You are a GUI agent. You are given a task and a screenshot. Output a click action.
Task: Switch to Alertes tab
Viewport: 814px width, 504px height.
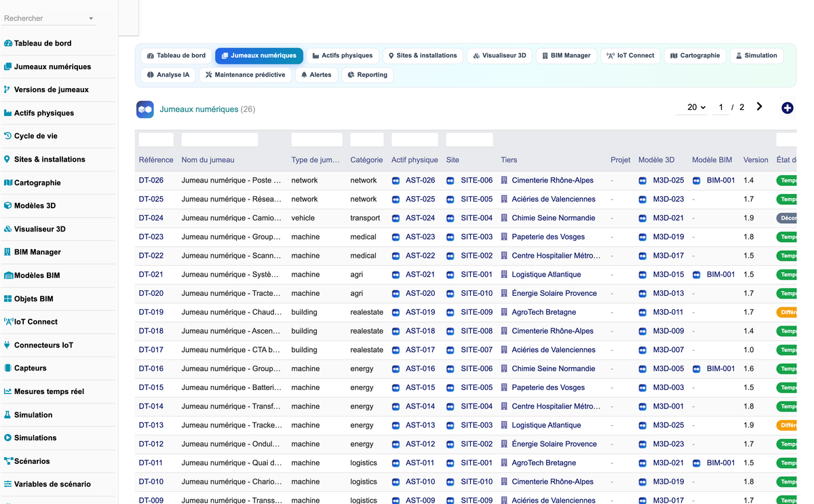tap(316, 75)
